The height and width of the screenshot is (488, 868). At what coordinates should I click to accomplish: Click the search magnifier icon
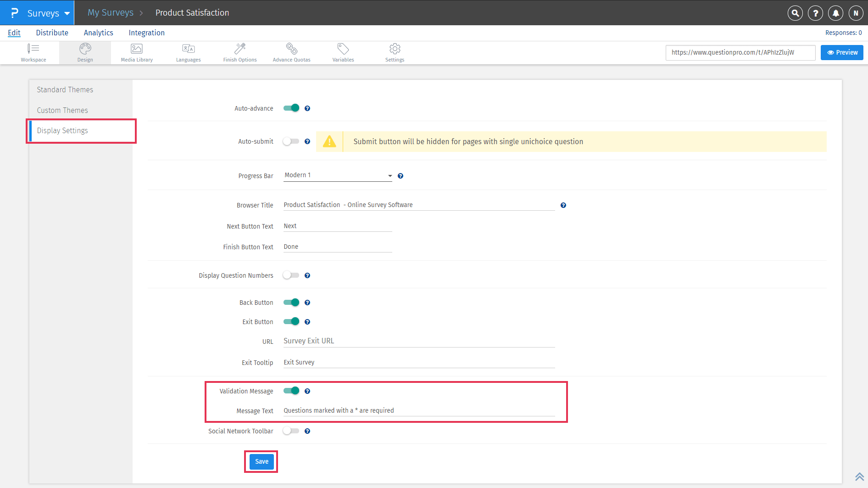point(795,13)
